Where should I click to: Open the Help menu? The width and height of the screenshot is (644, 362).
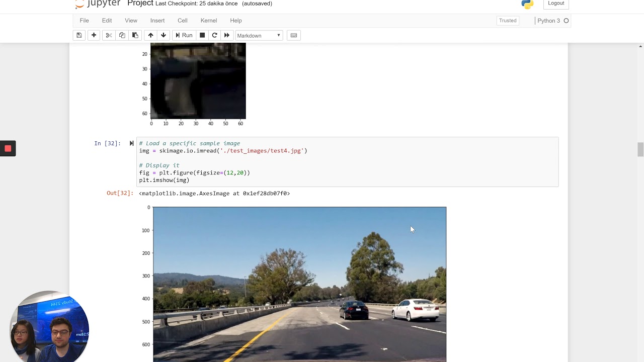236,21
